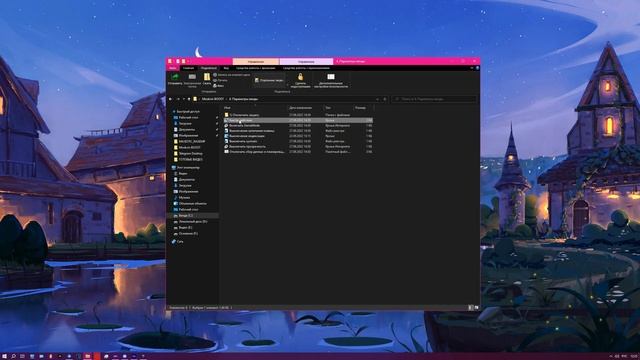This screenshot has width=640, height=360.
Task: Open Средства работы с ярлыками tab
Action: (x=256, y=68)
